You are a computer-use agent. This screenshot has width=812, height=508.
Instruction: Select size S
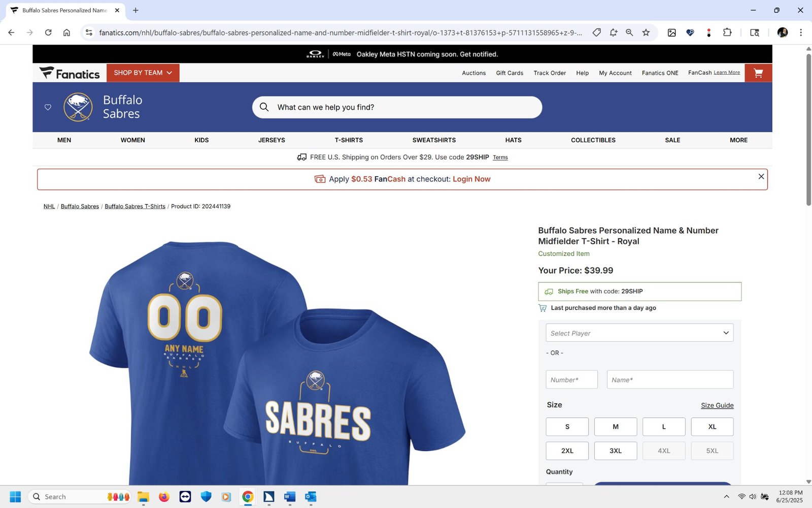click(x=567, y=427)
